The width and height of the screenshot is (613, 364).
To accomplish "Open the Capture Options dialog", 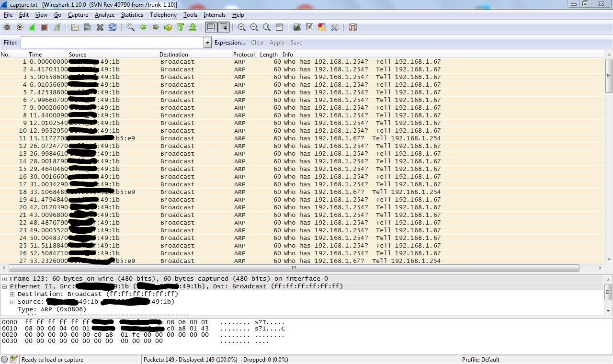I will 19,27.
